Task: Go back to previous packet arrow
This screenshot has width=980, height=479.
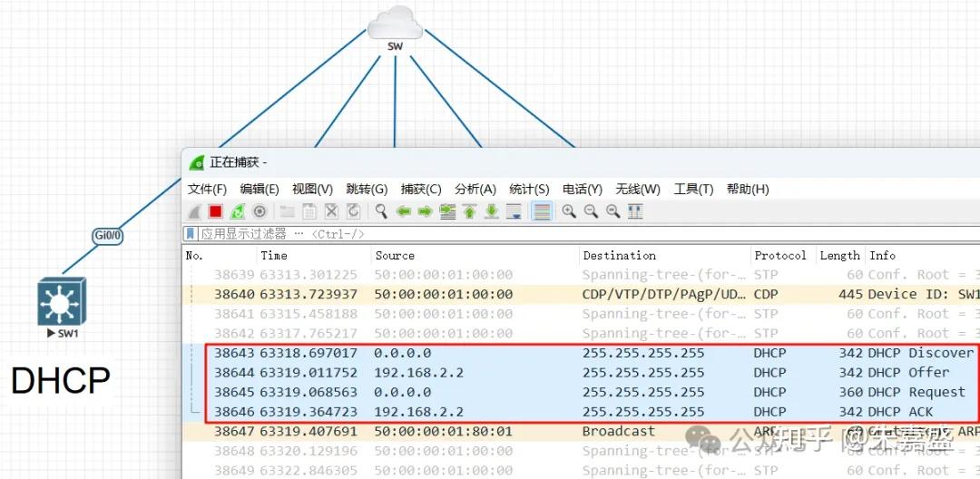Action: click(x=404, y=211)
